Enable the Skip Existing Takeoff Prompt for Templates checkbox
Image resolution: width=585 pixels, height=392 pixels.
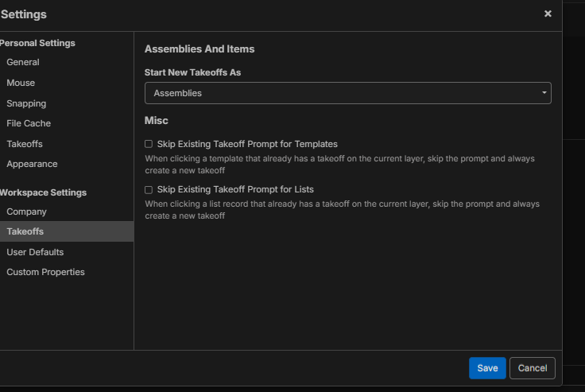pos(149,145)
